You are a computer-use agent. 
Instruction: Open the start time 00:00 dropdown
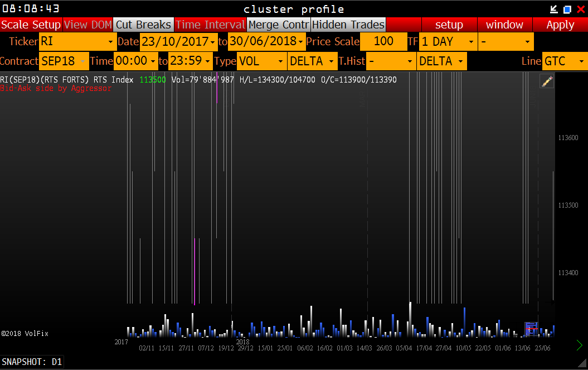coord(136,61)
